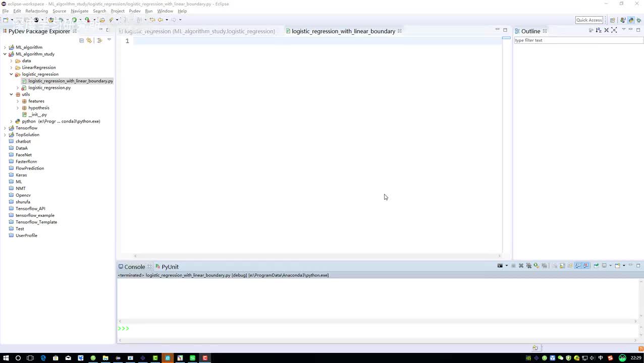Select the FaceNet project
The width and height of the screenshot is (644, 363).
(23, 155)
